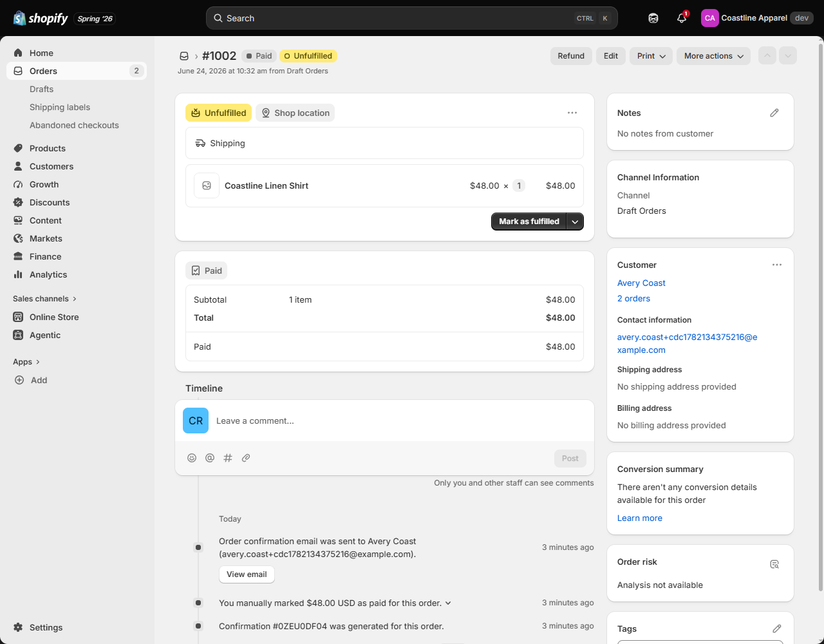
Task: Attach a file to comment
Action: (x=246, y=458)
